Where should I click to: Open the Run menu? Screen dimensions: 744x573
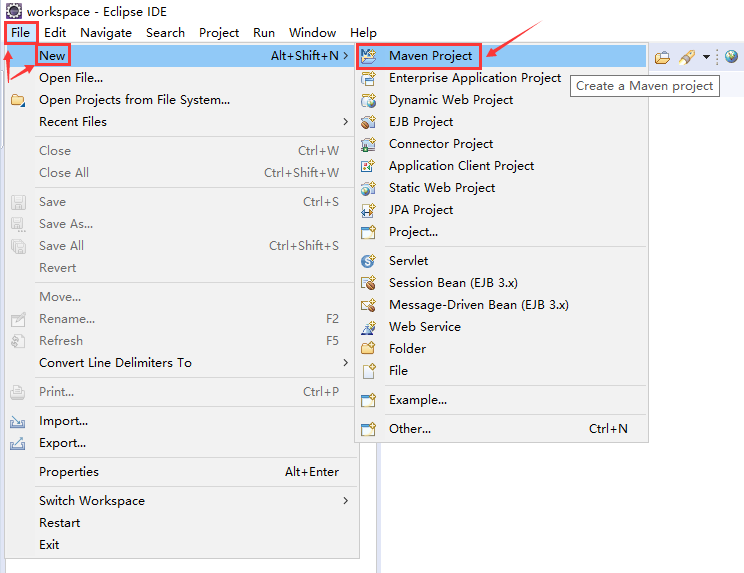pyautogui.click(x=264, y=33)
